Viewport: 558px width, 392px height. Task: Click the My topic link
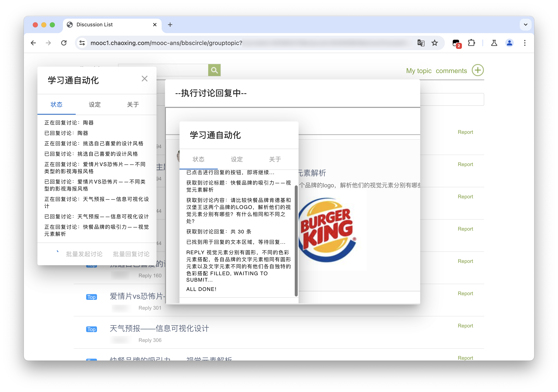[418, 71]
